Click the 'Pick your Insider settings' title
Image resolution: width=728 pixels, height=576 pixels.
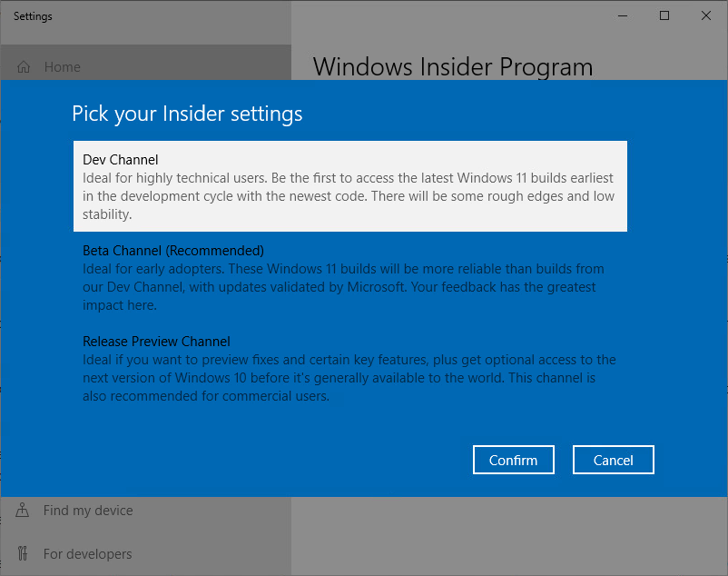click(x=187, y=114)
